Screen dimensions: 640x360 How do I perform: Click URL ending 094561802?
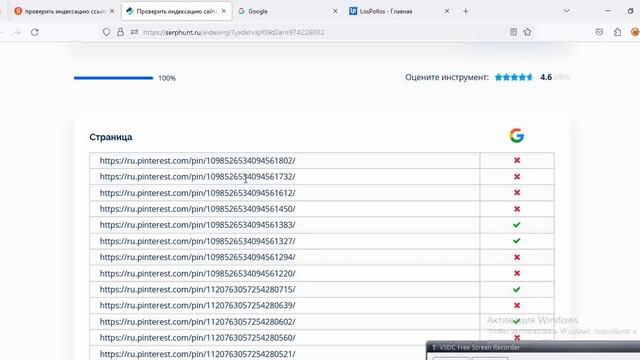197,161
